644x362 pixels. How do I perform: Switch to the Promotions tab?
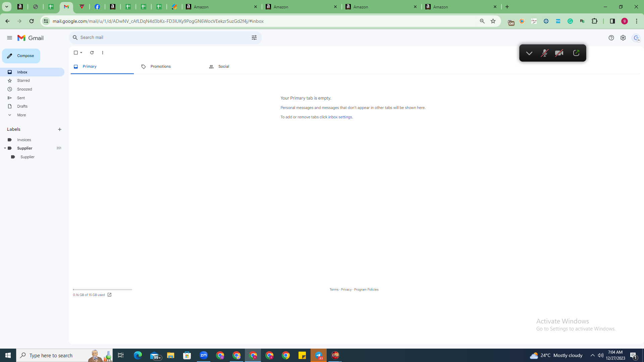169,66
